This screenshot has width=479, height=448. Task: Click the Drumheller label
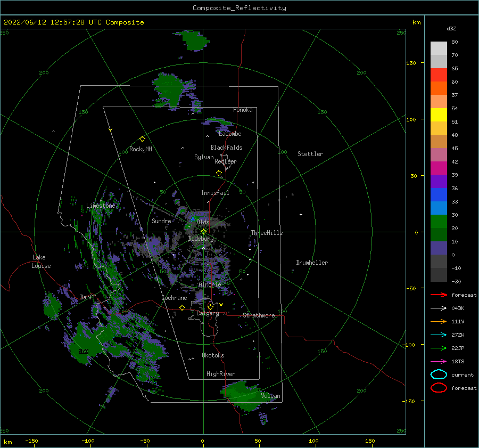(x=312, y=263)
